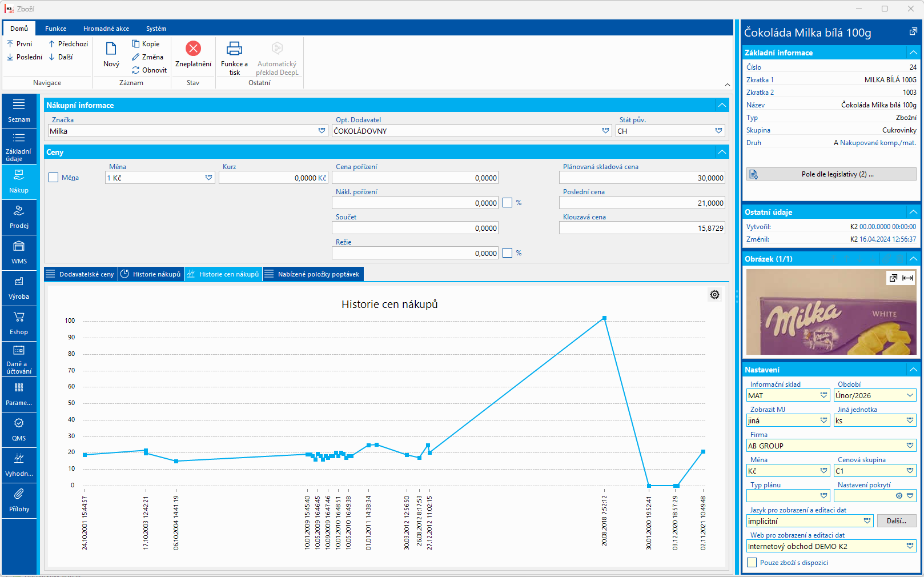Image resolution: width=924 pixels, height=577 pixels.
Task: Open the WMS sidebar section
Action: (x=19, y=253)
